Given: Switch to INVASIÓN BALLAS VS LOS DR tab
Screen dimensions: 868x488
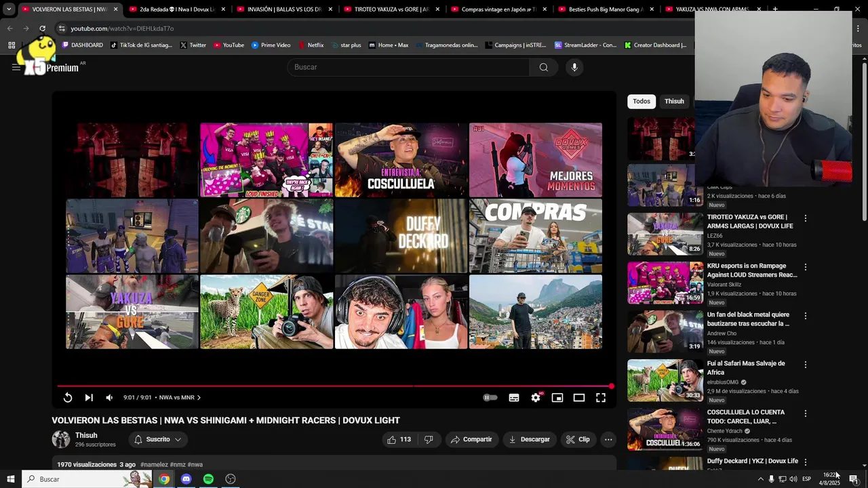Looking at the screenshot, I should click(x=281, y=9).
